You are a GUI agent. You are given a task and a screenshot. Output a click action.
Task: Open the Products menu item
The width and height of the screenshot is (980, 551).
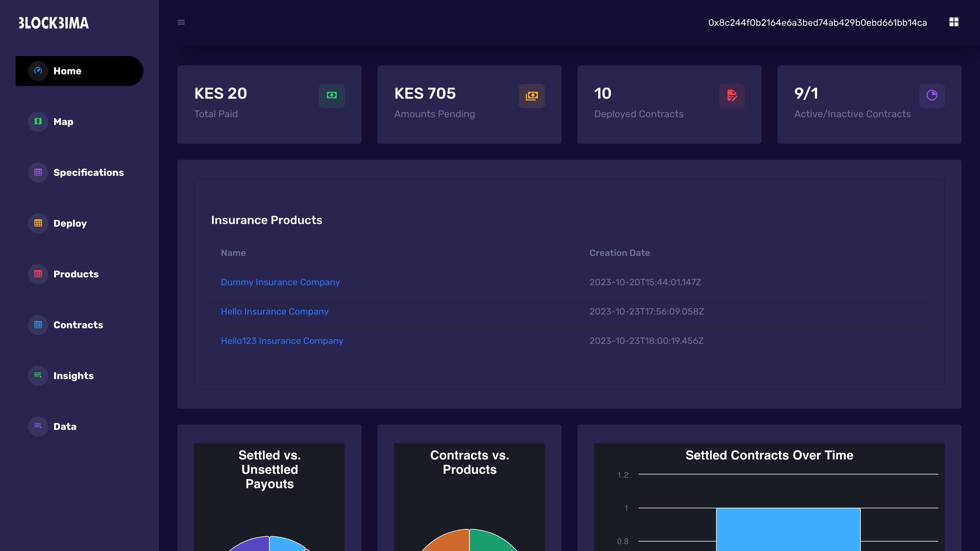click(76, 274)
